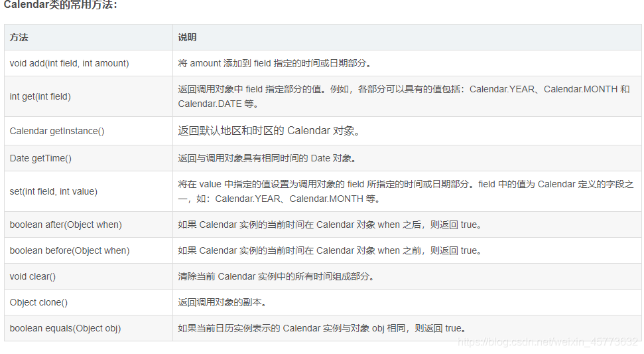The image size is (644, 354).
Task: Click the description starting "如果当前日历实例表示的 Calendar 实例"
Action: coord(322,329)
